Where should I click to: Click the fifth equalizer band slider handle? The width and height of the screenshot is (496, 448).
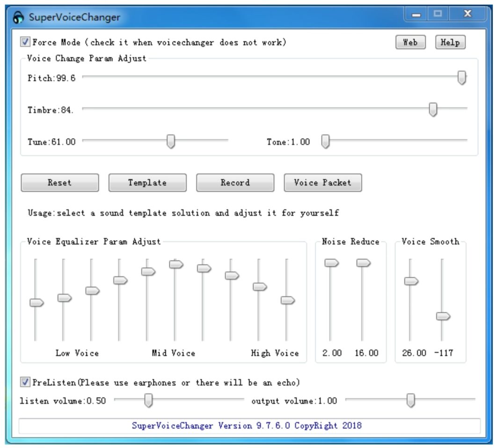(148, 271)
